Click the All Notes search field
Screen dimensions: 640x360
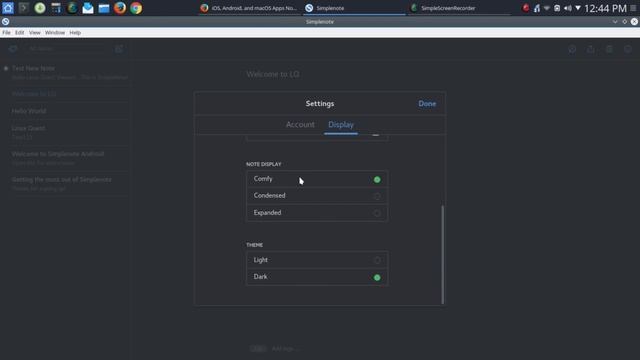tap(67, 49)
